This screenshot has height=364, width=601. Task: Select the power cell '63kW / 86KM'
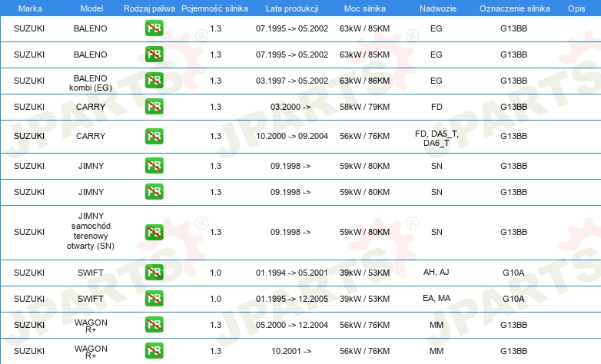(x=364, y=81)
